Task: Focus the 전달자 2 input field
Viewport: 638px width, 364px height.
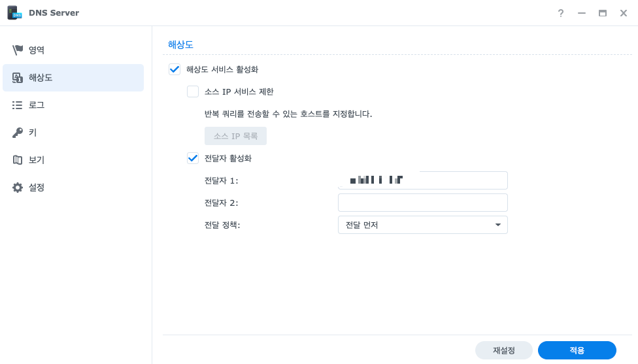Action: click(x=423, y=203)
